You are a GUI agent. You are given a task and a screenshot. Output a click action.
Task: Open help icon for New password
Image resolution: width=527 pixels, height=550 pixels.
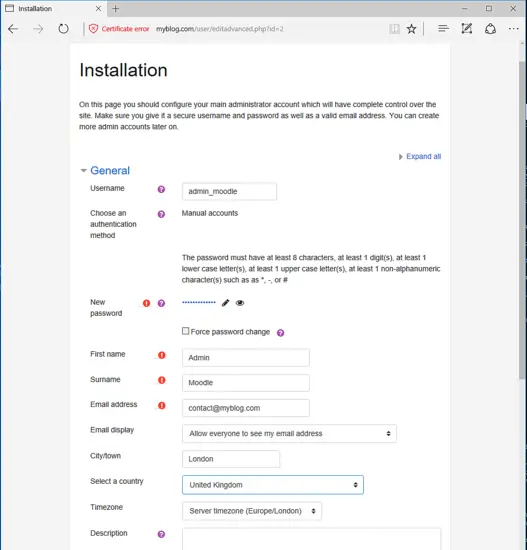point(161,303)
